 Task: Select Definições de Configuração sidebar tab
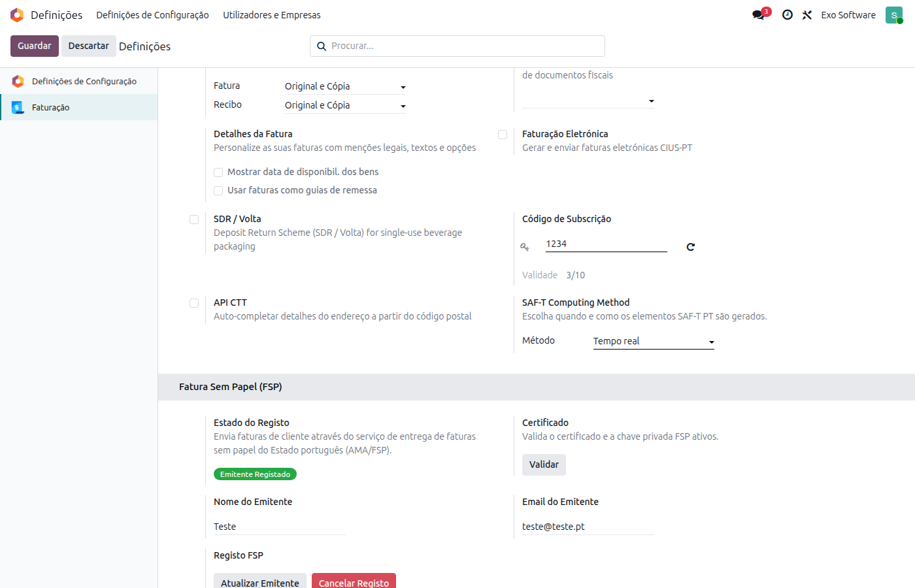pos(79,81)
